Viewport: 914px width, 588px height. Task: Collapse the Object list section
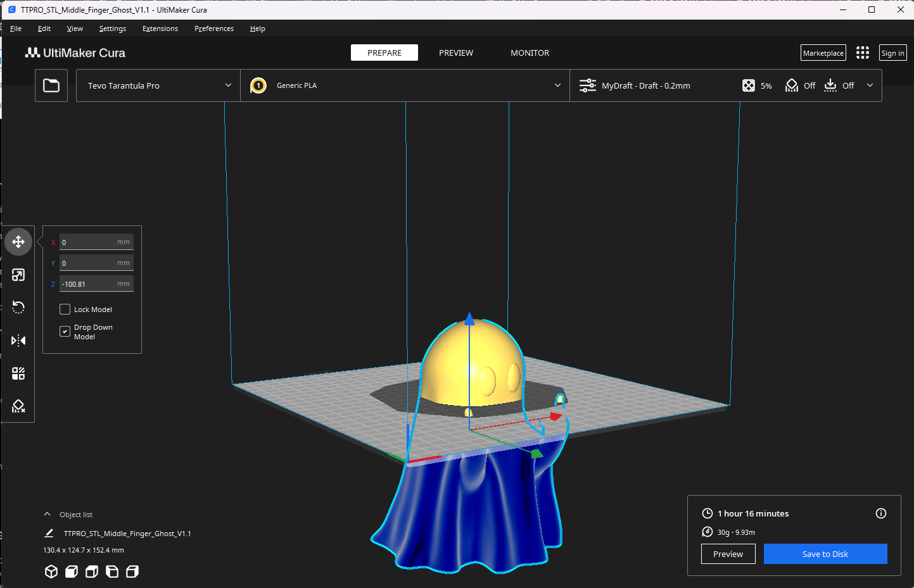point(48,515)
